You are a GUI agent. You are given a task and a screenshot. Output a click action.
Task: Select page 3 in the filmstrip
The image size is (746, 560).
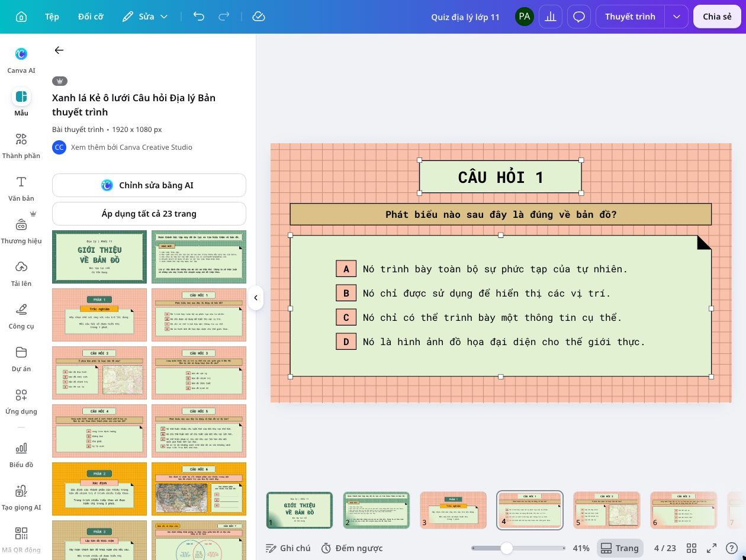pos(453,510)
